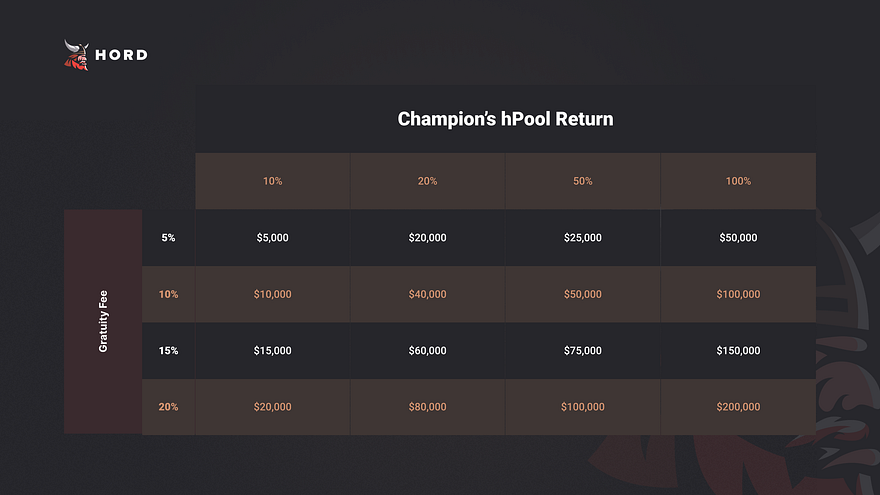
Task: Select the 15% gratuity fee row label
Action: pyautogui.click(x=168, y=351)
